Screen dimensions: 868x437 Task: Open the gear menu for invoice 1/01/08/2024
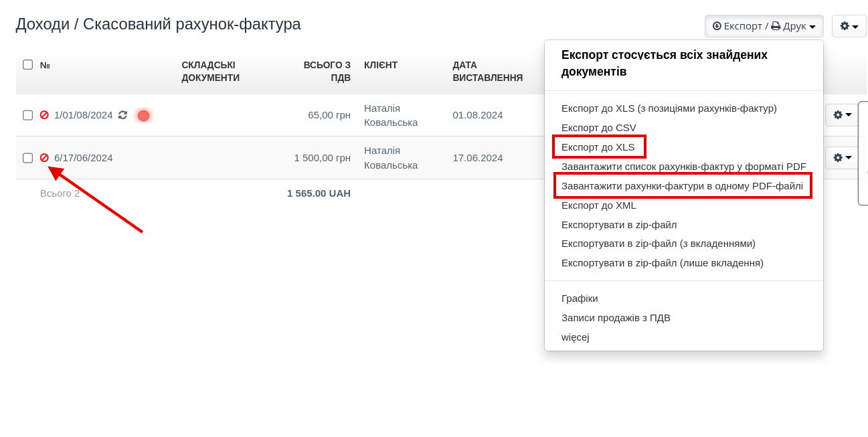click(x=842, y=115)
